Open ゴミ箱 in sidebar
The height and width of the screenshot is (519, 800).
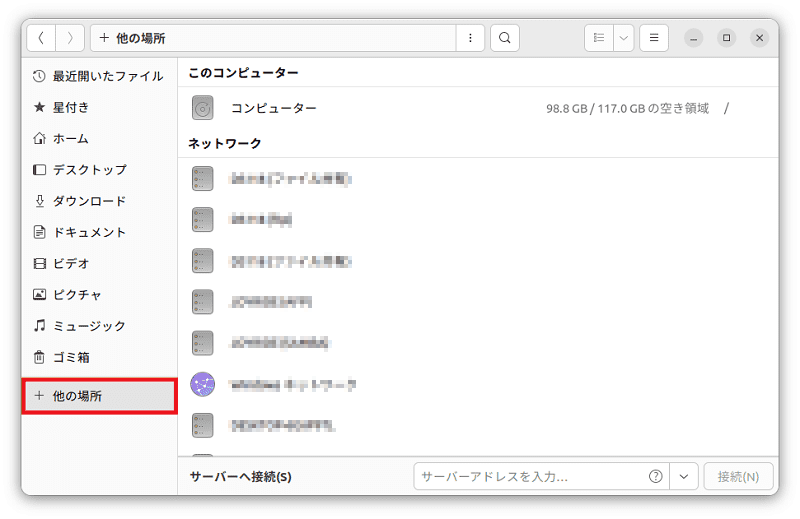coord(99,357)
